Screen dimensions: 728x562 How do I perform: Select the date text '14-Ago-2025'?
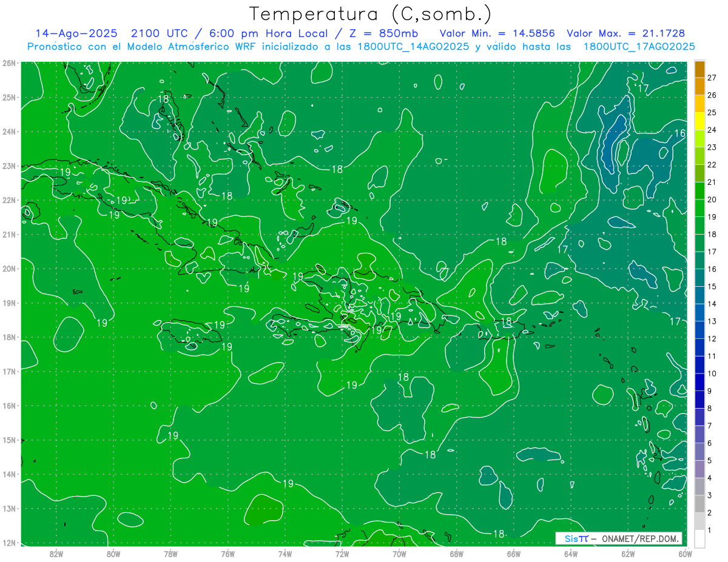click(76, 33)
